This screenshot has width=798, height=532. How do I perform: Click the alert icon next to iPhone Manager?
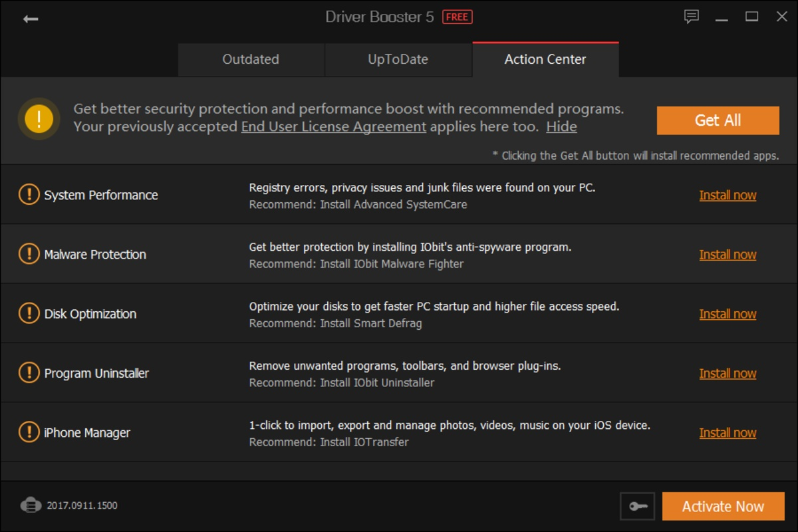28,432
